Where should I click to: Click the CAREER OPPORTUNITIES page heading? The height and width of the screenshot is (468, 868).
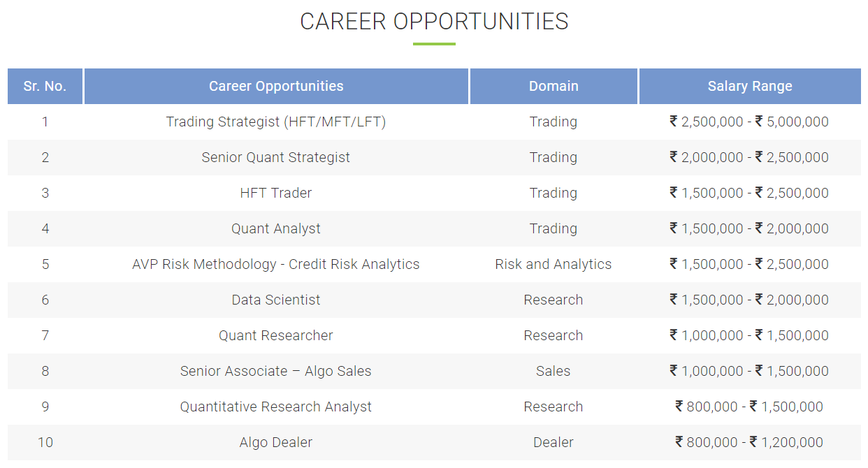pos(434,21)
